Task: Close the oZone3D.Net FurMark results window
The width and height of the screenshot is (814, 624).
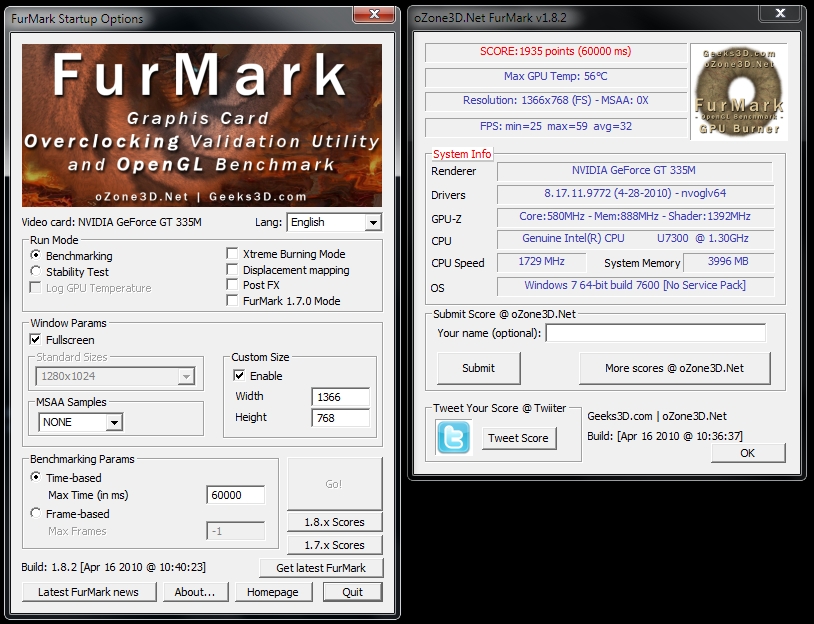Action: coord(780,13)
